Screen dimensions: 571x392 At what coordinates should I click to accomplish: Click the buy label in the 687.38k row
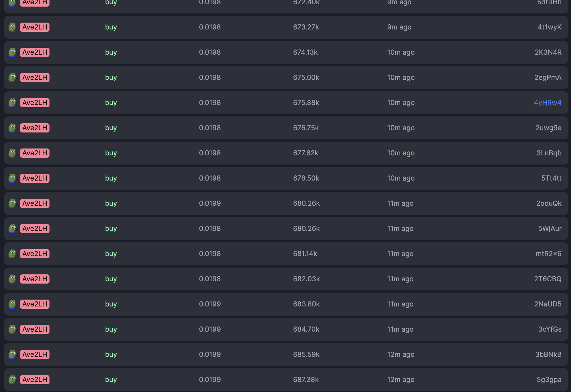(x=111, y=380)
